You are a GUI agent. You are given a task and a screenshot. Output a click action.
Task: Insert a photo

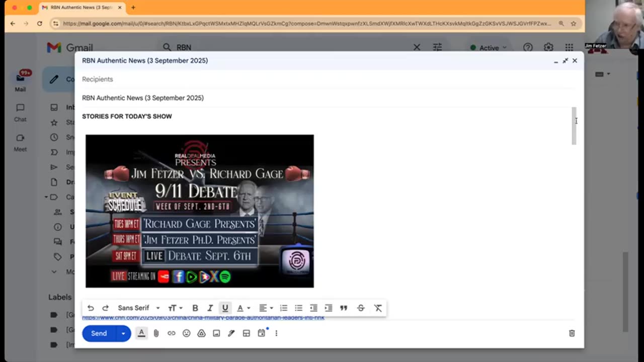click(216, 333)
